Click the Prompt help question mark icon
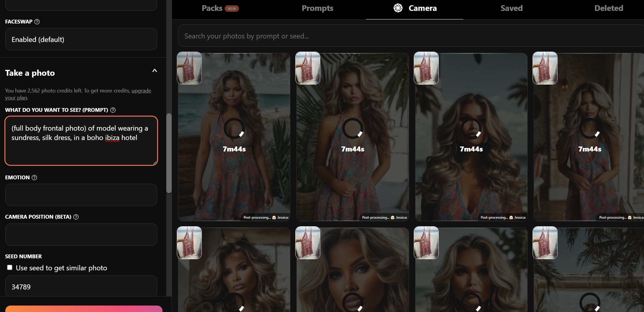 coord(113,110)
